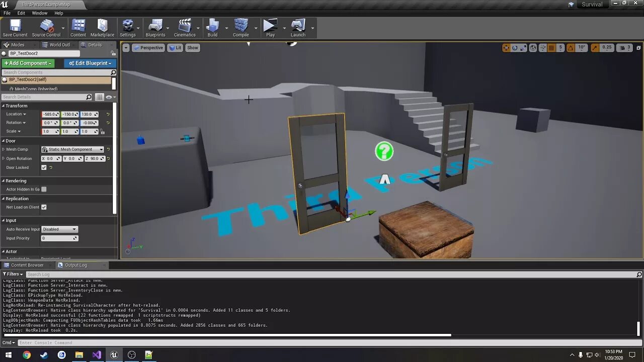Toggle Actor Hidden In Game checkbox
The height and width of the screenshot is (362, 644).
point(44,189)
